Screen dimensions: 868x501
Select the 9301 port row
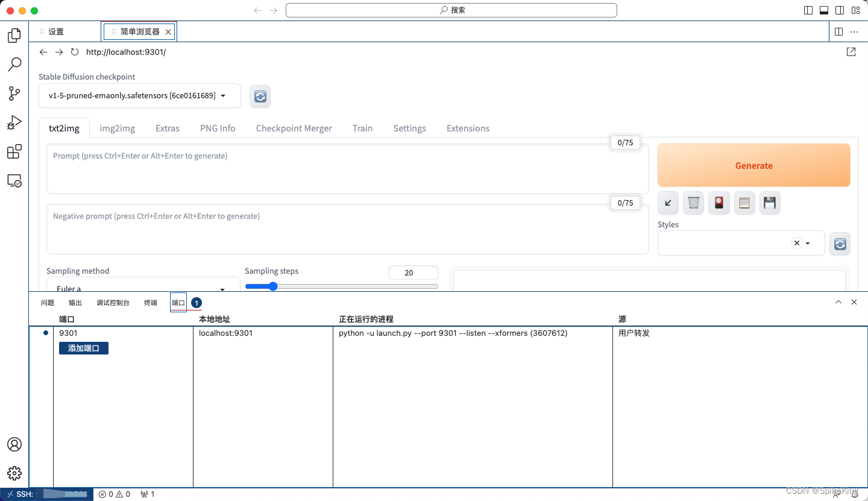(x=448, y=333)
